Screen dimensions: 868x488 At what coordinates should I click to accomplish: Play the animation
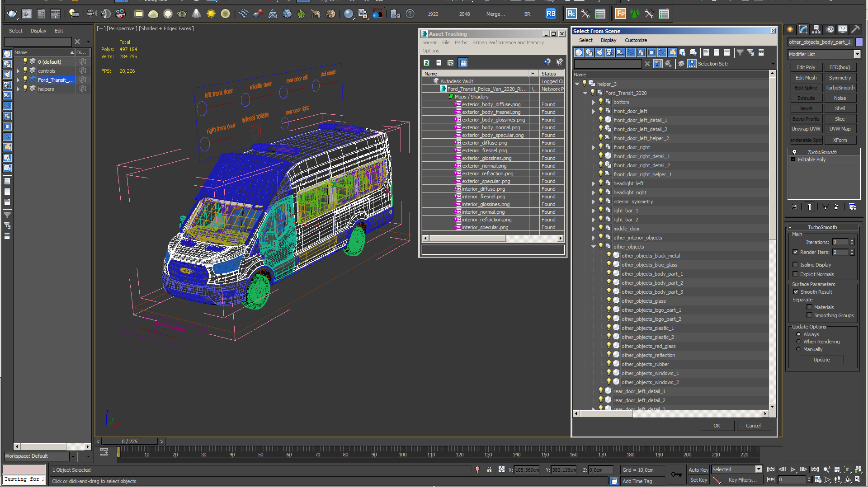793,470
